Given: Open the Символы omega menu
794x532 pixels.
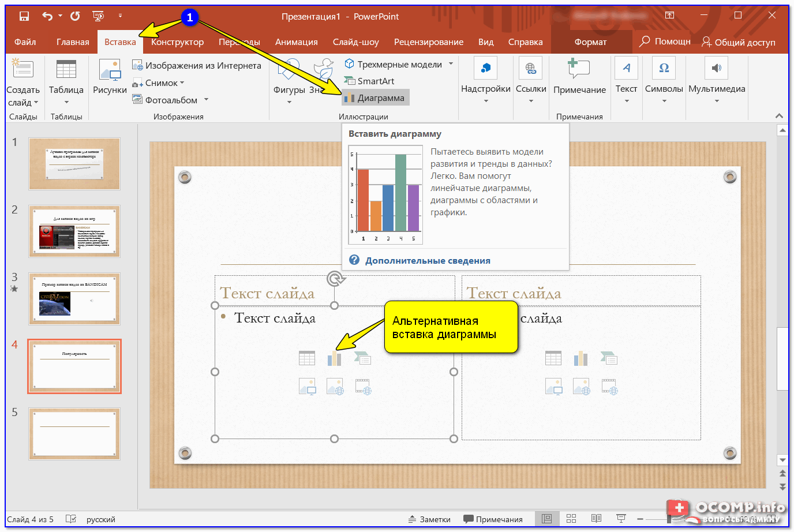Looking at the screenshot, I should pyautogui.click(x=664, y=81).
